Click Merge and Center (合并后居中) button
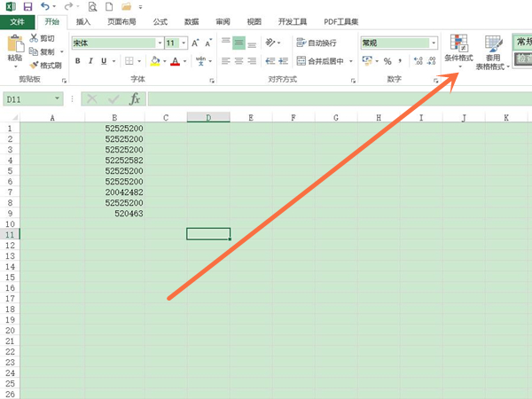This screenshot has height=399, width=532. 321,61
